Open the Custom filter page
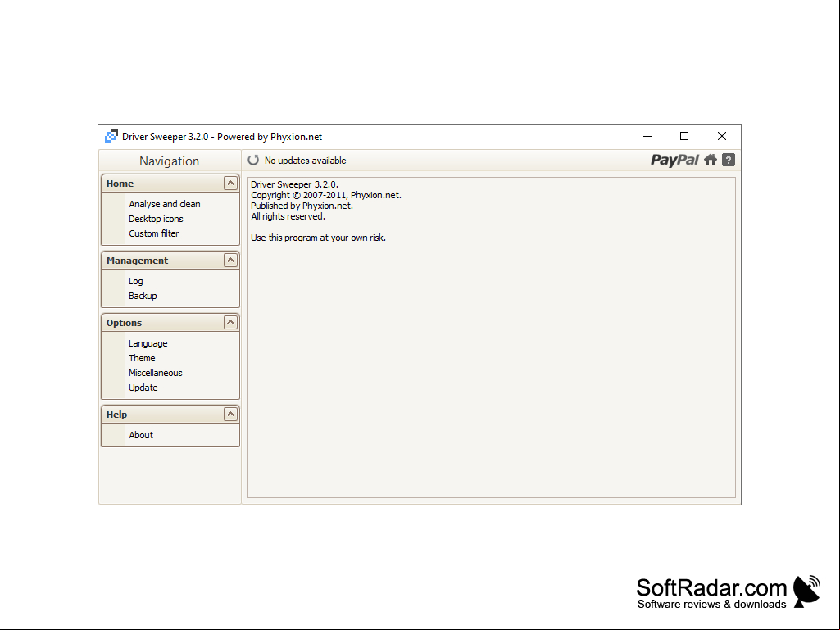 [x=154, y=233]
